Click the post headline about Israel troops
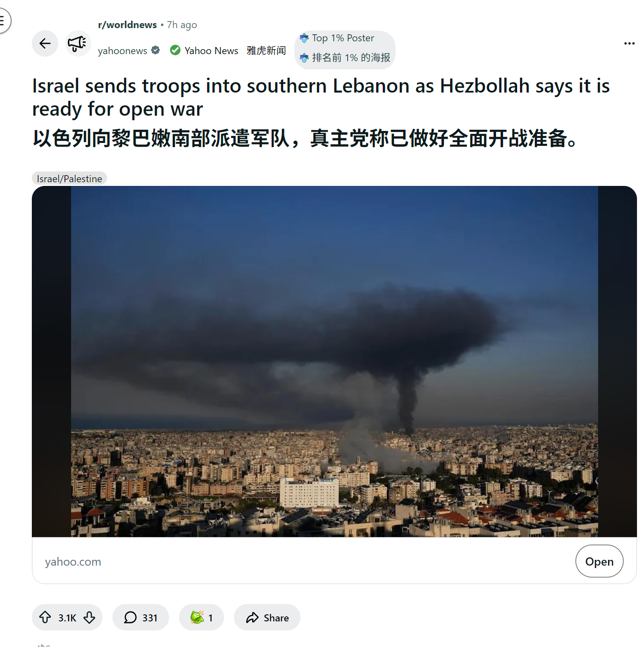 tap(321, 98)
